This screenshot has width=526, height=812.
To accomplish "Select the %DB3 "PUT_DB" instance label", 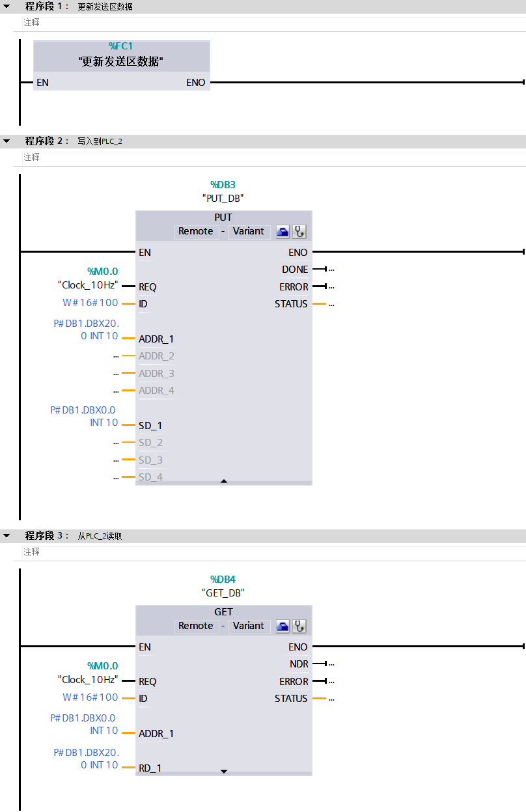I will tap(223, 191).
